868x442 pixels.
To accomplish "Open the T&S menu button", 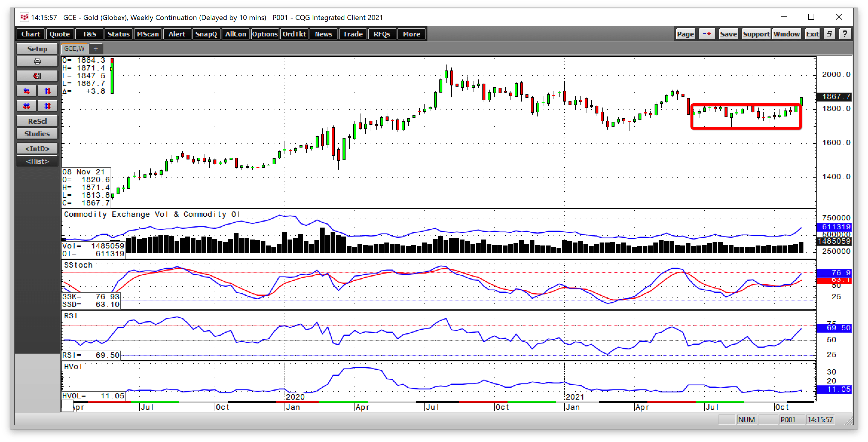I will pos(89,34).
